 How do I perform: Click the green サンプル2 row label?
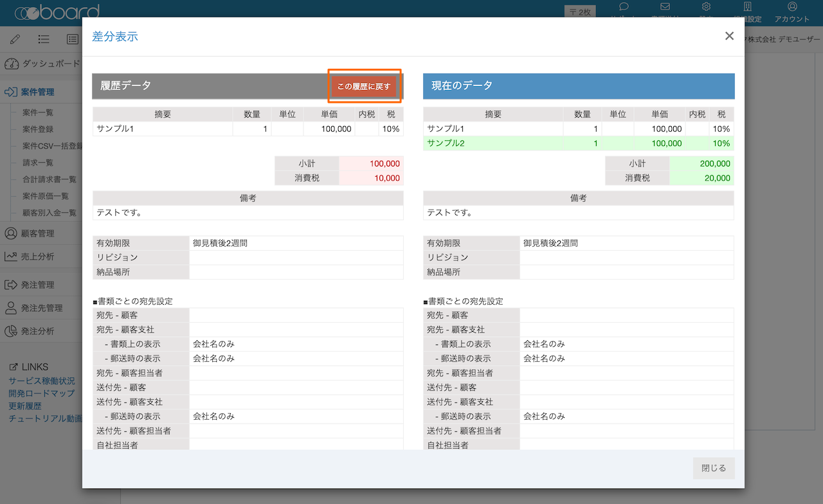point(446,143)
